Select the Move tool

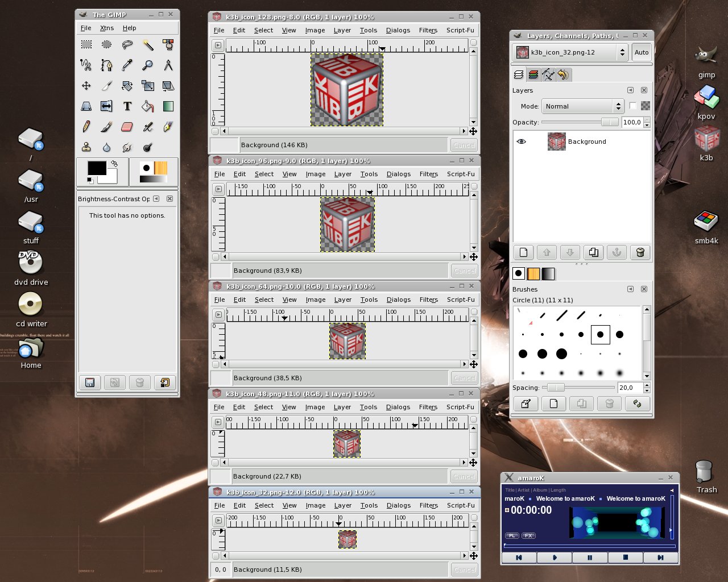86,85
